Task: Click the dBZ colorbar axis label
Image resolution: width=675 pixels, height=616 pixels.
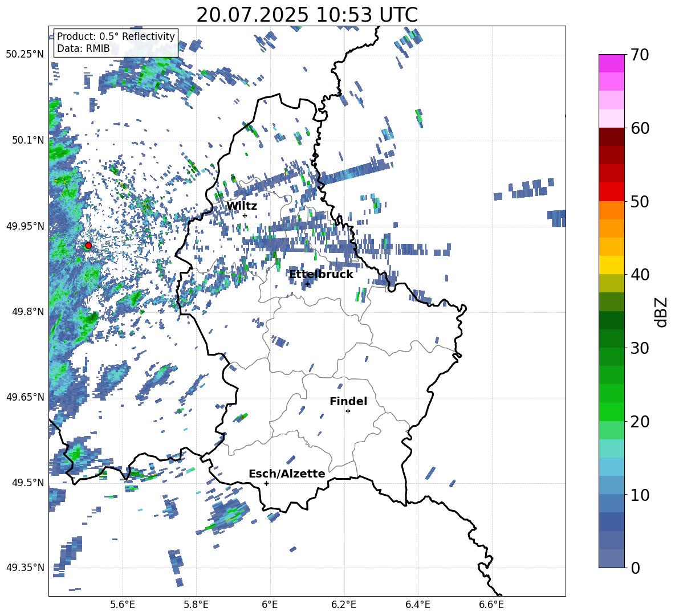Action: click(662, 312)
